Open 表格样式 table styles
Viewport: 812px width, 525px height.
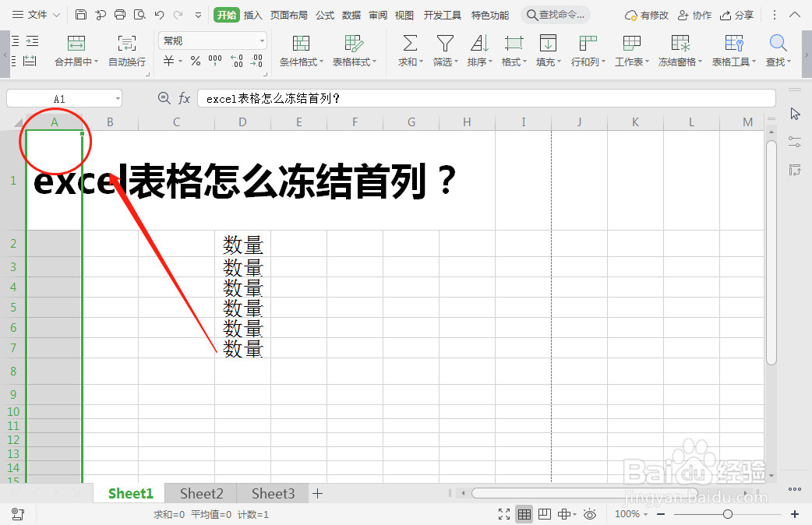[355, 51]
